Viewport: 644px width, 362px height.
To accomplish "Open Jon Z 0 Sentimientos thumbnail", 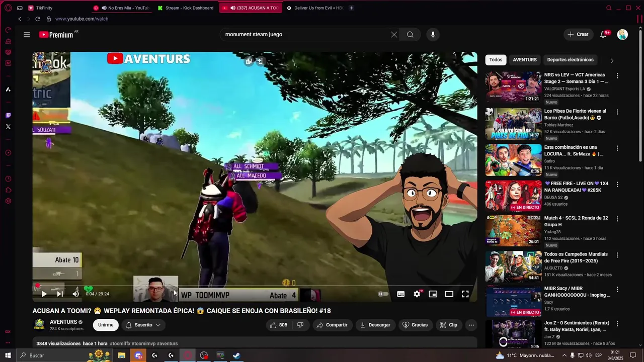I will click(513, 334).
